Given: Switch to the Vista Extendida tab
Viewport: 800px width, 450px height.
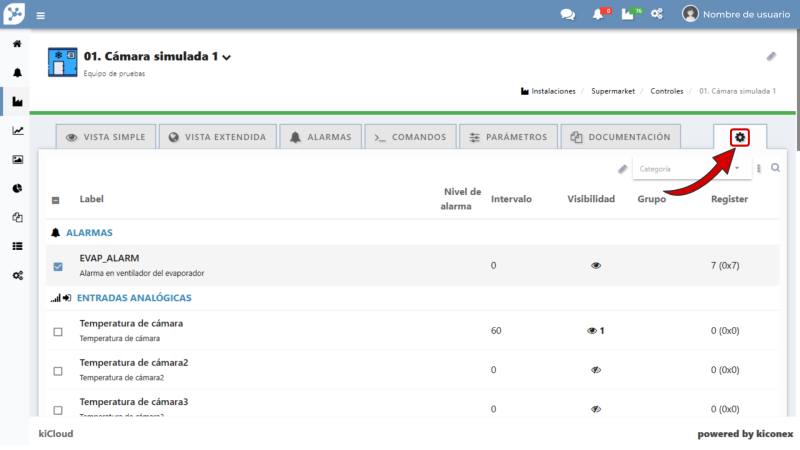Looking at the screenshot, I should pos(216,137).
